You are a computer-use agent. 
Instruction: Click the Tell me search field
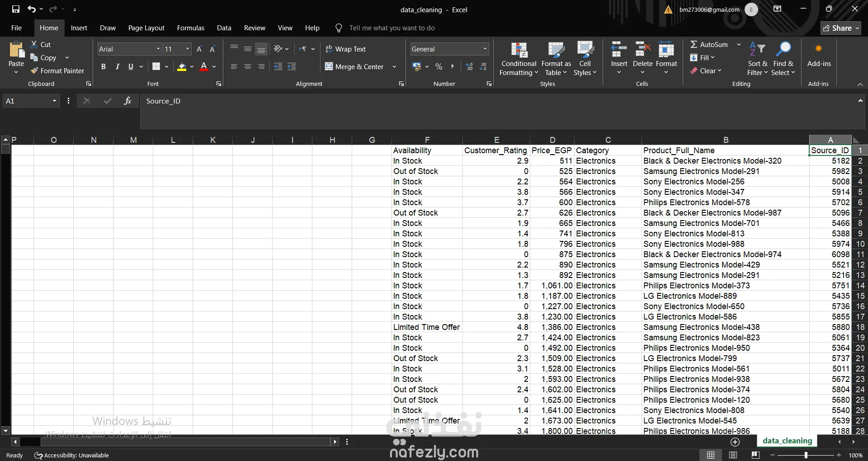coord(392,28)
